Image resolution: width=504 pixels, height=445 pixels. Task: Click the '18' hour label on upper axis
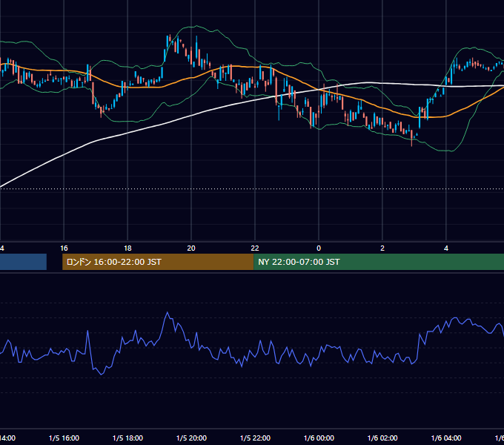127,248
